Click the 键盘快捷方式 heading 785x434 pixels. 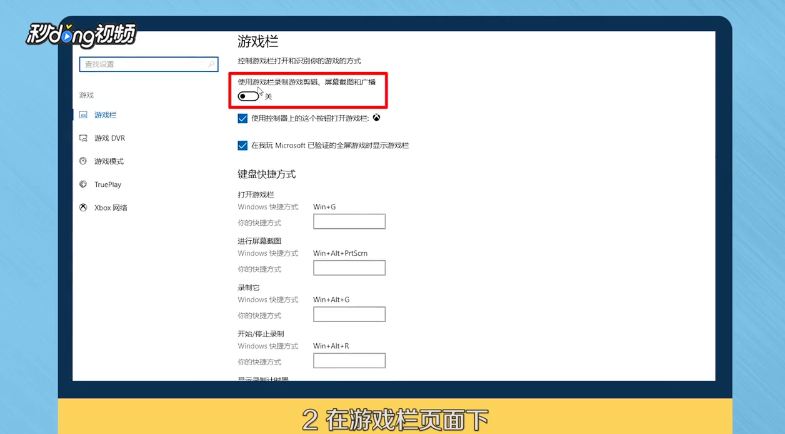click(266, 174)
